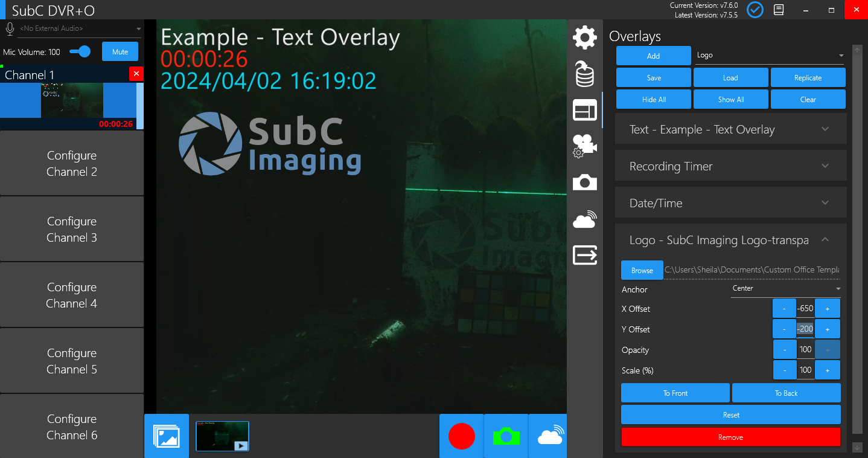This screenshot has height=458, width=868.
Task: Show all overlays
Action: point(730,100)
